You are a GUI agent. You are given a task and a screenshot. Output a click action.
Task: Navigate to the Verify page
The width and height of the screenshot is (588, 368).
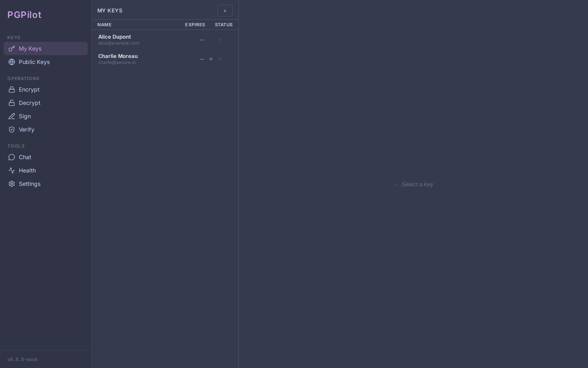tap(45, 129)
